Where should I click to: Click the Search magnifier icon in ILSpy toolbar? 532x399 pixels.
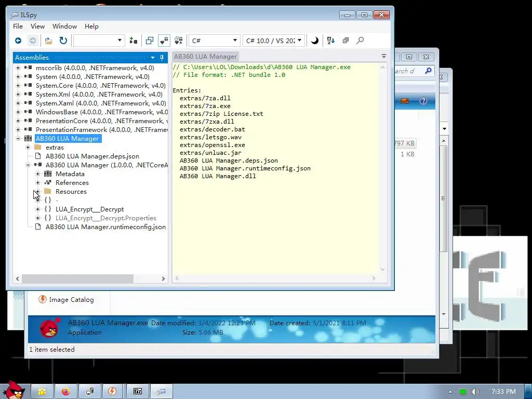pyautogui.click(x=360, y=41)
